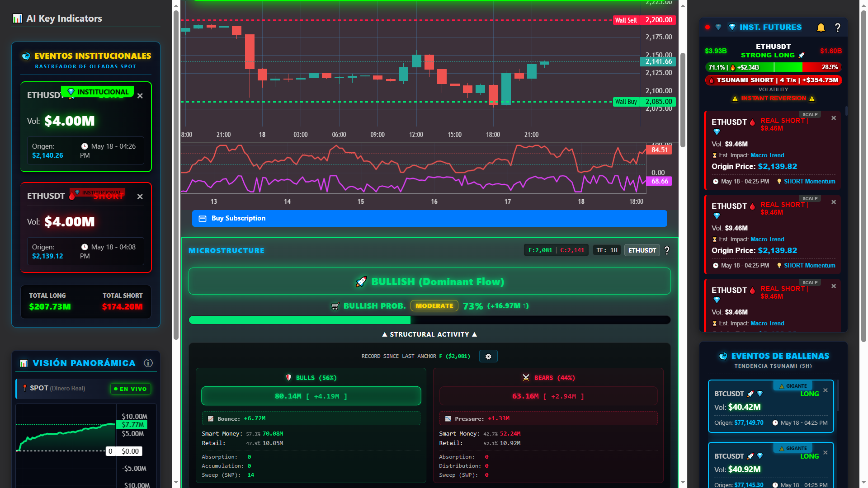Screen dimensions: 868x488
Task: Click the BULLS shield icon
Action: (x=288, y=378)
